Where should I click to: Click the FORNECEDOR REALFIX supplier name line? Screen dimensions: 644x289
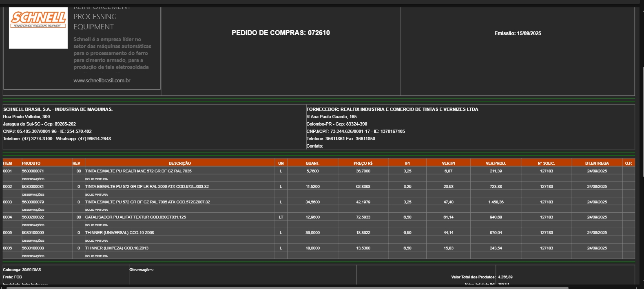tap(392, 109)
